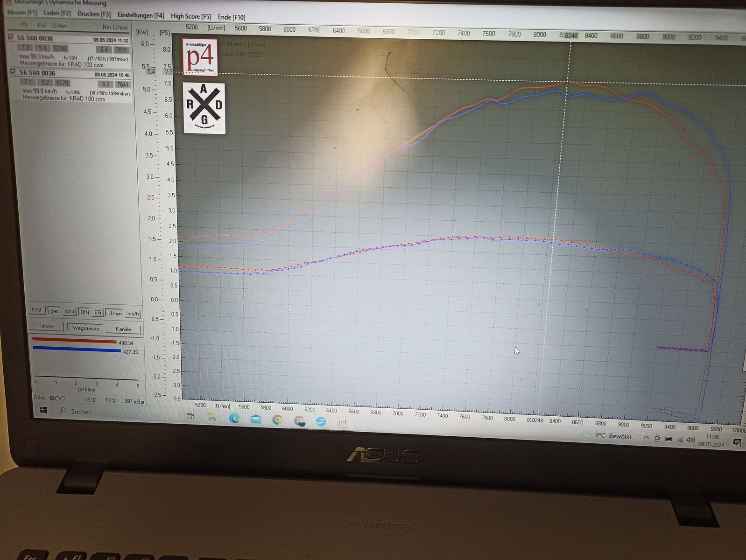Open the p4 app from the taskbar
746x560 pixels.
(343, 422)
